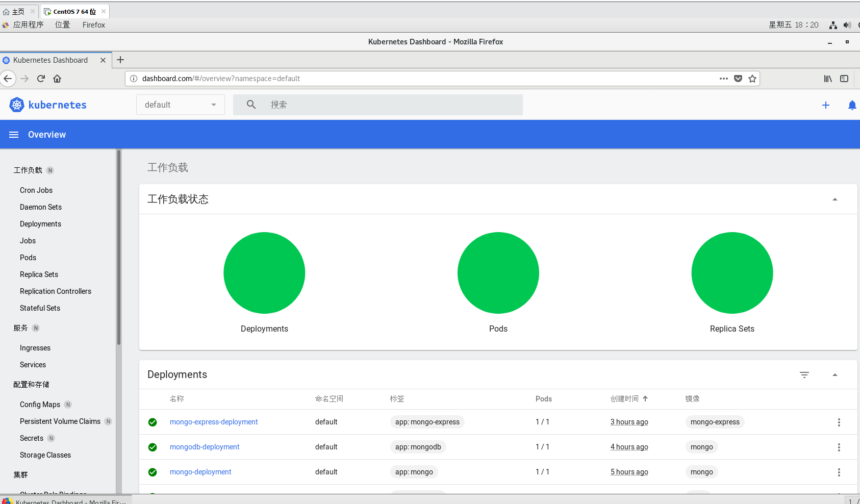Open Storage Classes in sidebar

[45, 455]
